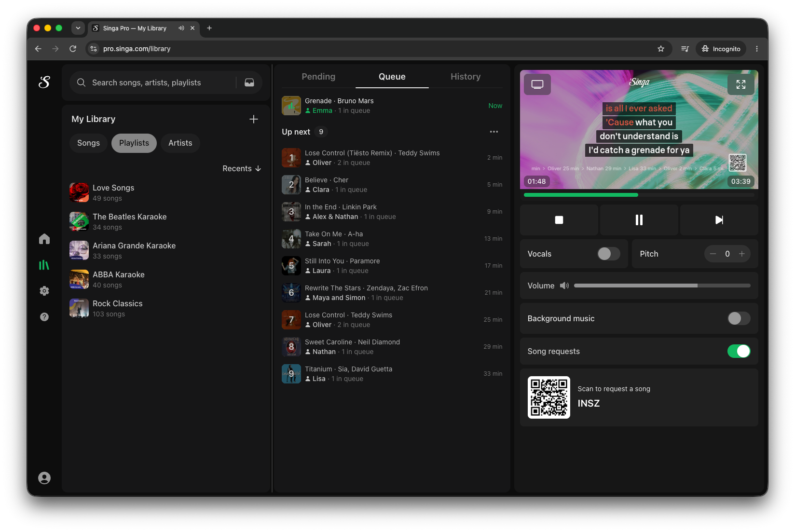Stop the current song playback
The width and height of the screenshot is (795, 532).
click(559, 220)
